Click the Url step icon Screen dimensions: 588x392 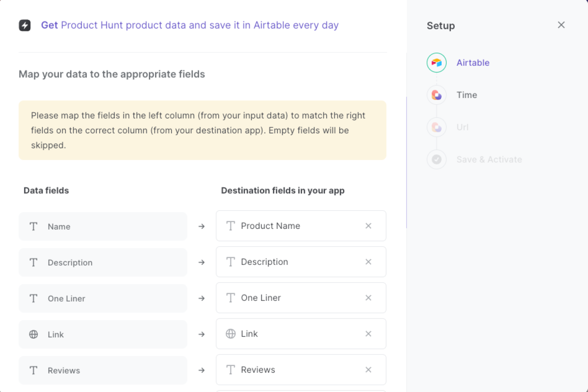coord(436,127)
